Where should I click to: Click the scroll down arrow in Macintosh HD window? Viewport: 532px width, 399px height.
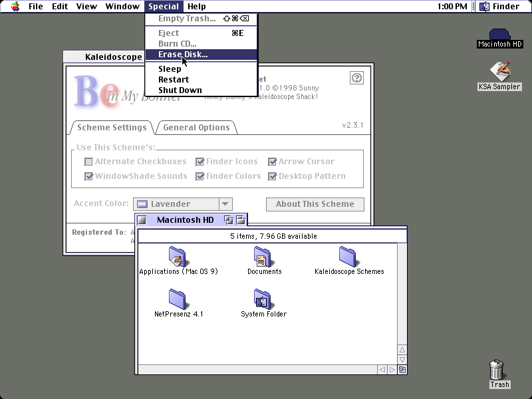pos(402,360)
